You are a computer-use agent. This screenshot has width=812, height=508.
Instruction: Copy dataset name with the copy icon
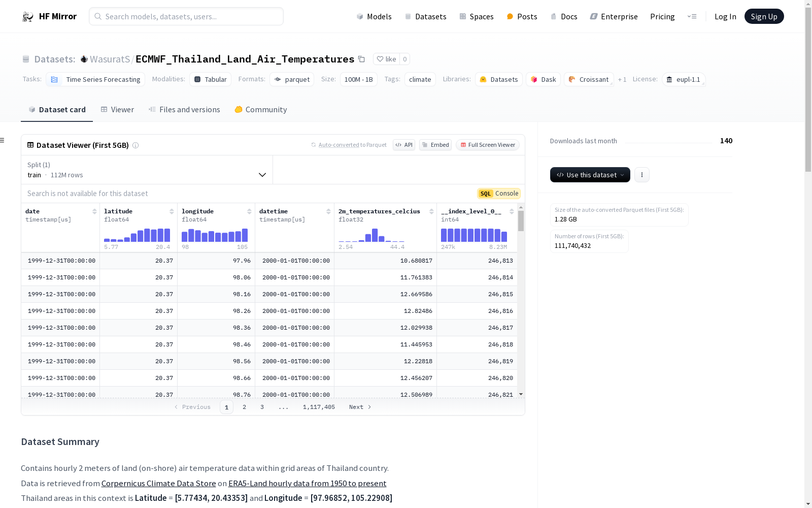361,59
